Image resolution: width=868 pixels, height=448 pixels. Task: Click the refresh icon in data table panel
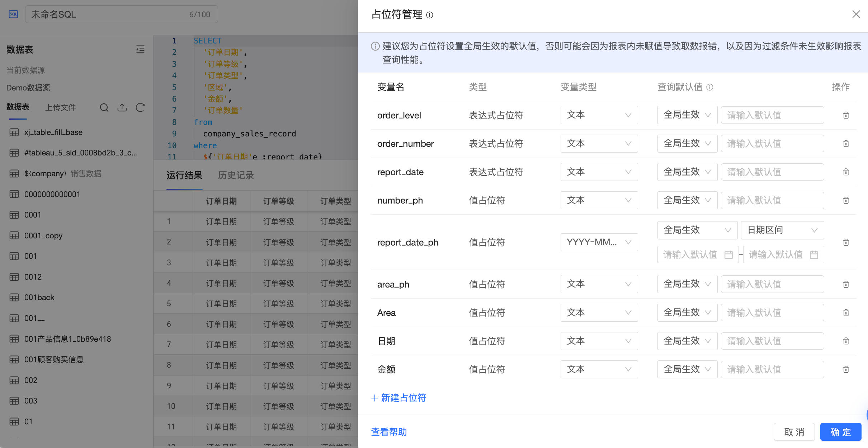pos(140,107)
